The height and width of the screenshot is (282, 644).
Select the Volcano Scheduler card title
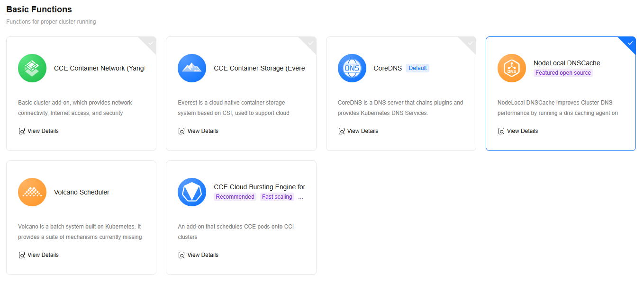click(x=82, y=192)
